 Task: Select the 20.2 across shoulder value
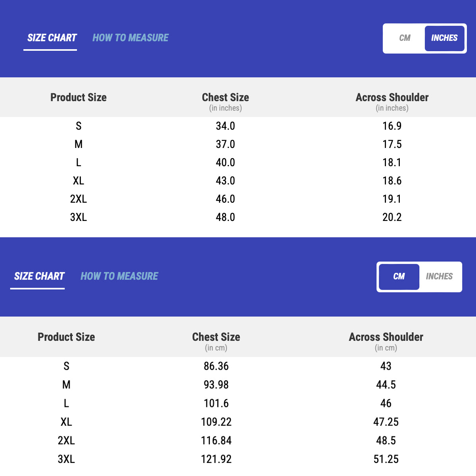click(392, 217)
